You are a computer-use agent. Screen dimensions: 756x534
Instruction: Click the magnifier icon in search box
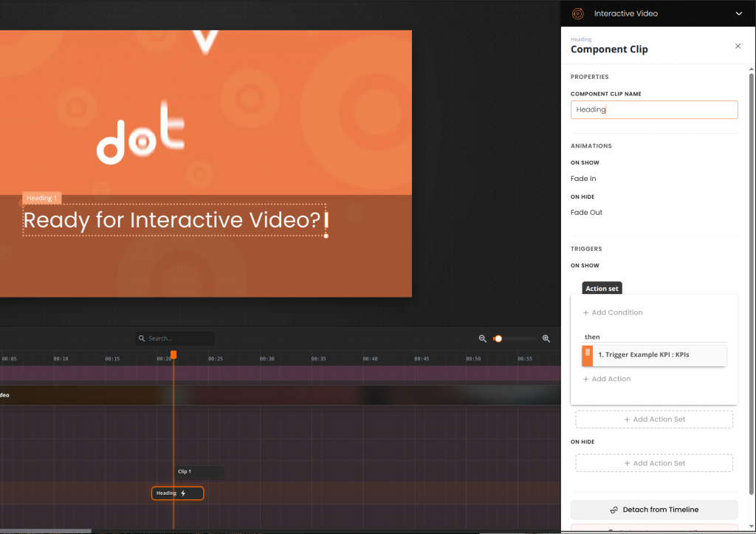[142, 338]
